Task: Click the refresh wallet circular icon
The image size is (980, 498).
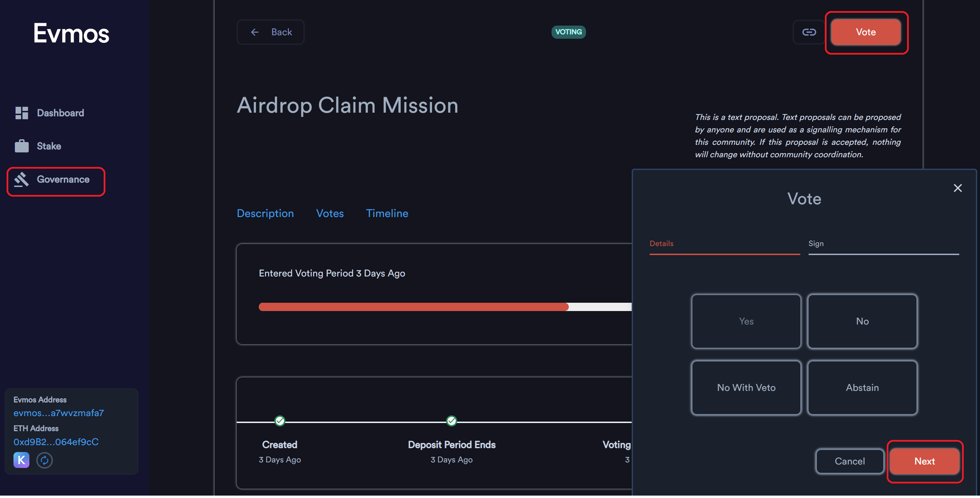Action: click(45, 460)
